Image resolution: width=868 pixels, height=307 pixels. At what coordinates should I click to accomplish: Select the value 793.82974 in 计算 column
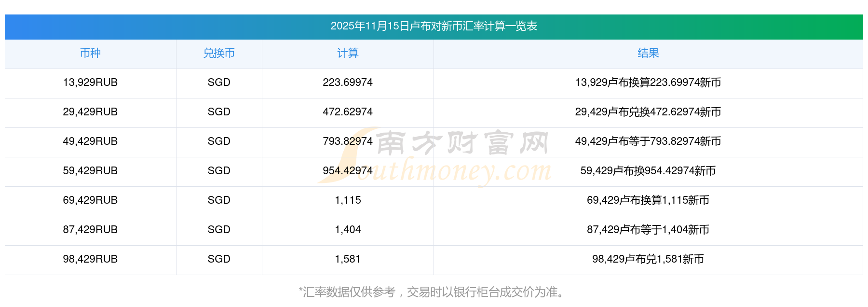[348, 141]
